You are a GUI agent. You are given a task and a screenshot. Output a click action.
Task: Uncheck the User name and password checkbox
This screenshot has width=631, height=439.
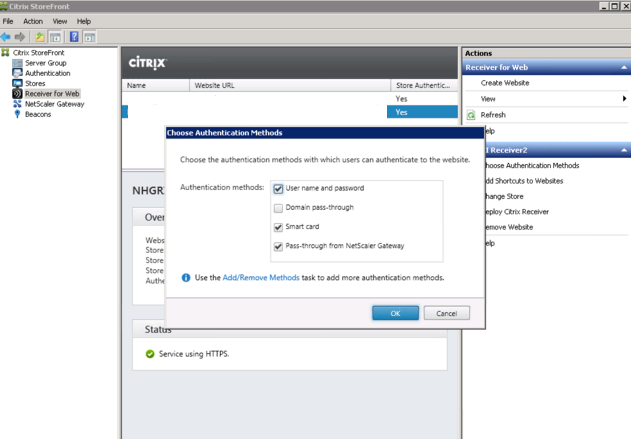click(278, 189)
